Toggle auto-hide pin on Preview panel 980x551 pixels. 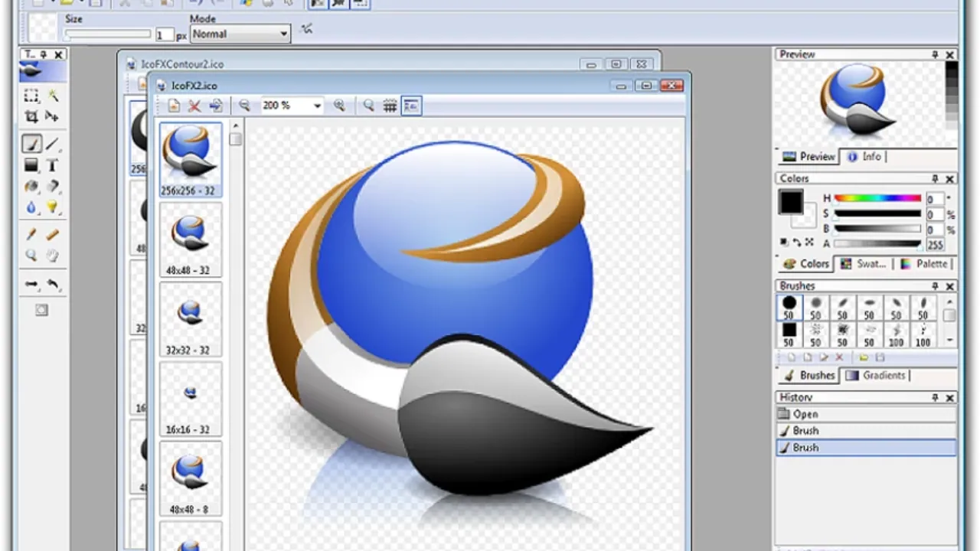coord(935,54)
